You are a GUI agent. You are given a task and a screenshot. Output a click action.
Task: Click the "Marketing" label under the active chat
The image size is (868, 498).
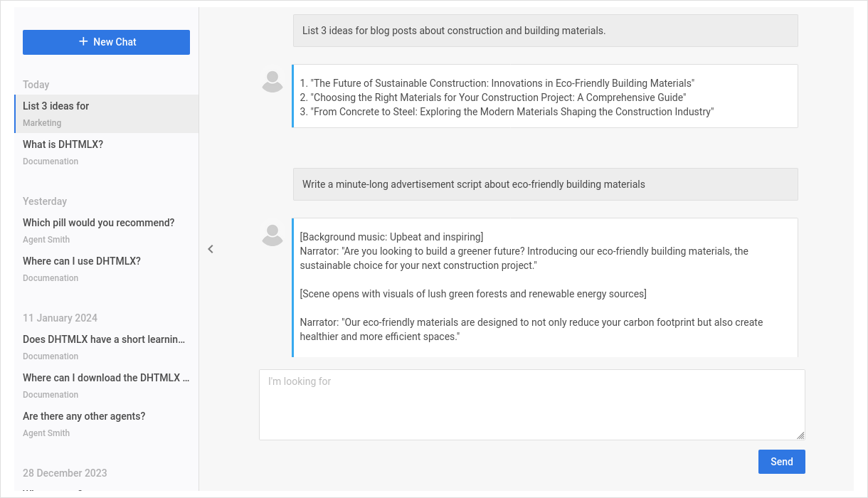[x=42, y=123]
